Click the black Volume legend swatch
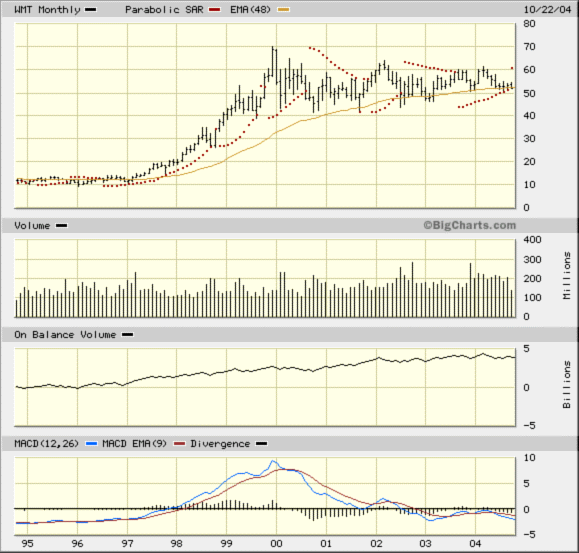 click(61, 226)
